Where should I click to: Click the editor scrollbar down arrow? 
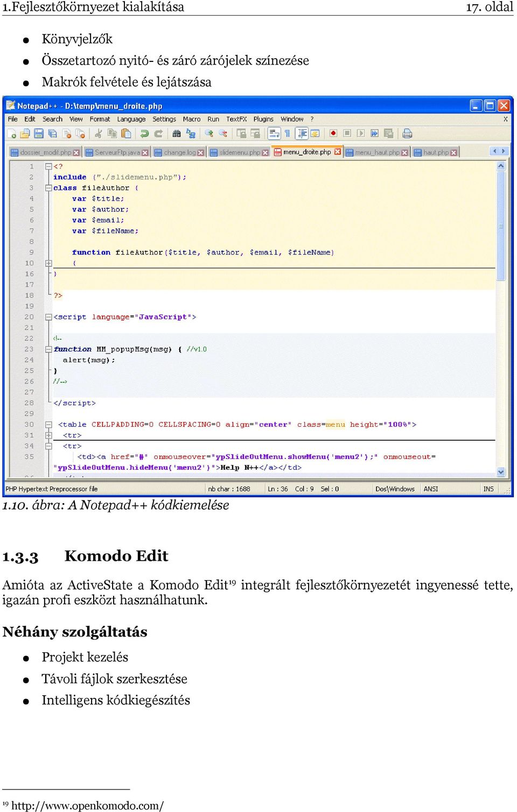501,472
